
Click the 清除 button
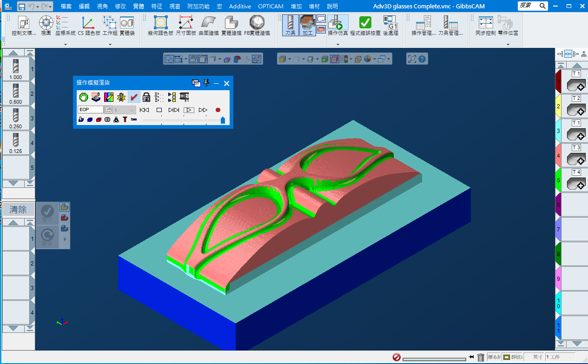(x=19, y=210)
